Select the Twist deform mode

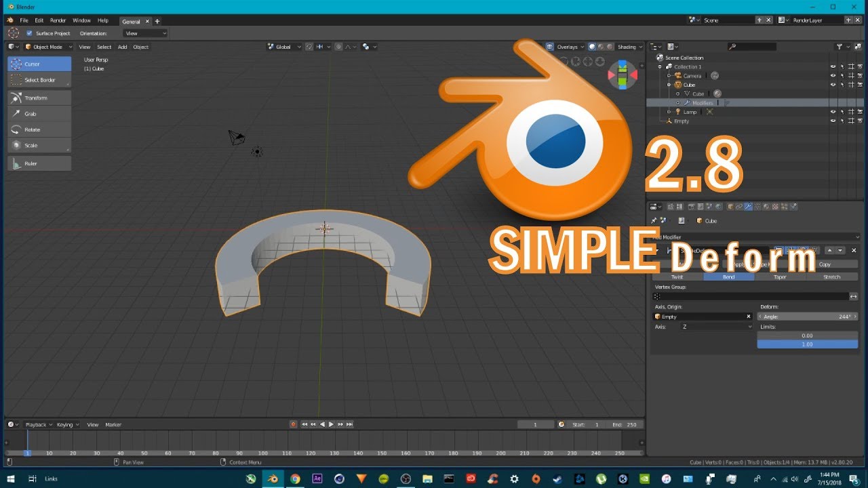(x=677, y=277)
